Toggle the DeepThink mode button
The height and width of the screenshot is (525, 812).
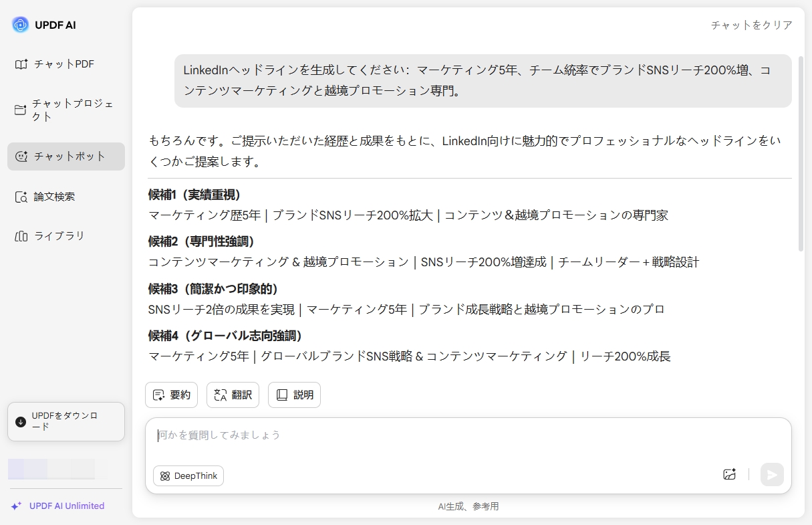188,476
